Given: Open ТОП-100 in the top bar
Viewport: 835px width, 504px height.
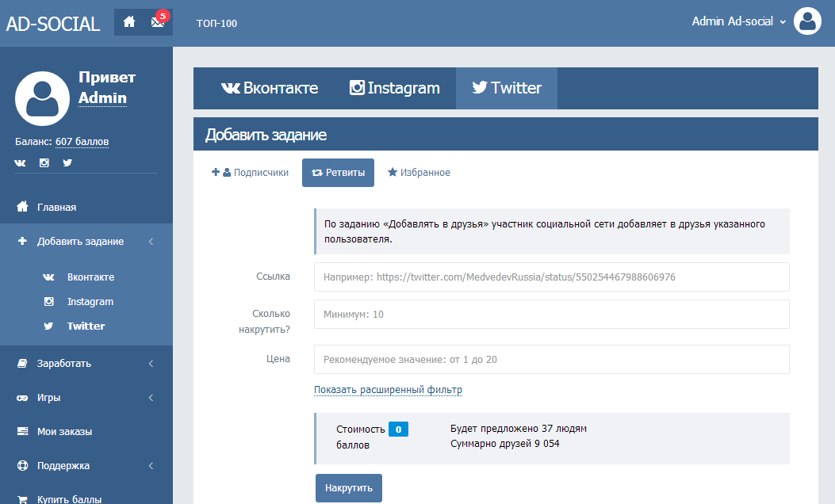Looking at the screenshot, I should (216, 24).
